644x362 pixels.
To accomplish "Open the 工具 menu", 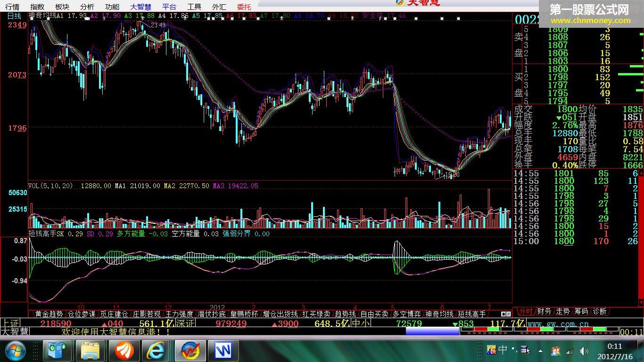I will [x=194, y=7].
